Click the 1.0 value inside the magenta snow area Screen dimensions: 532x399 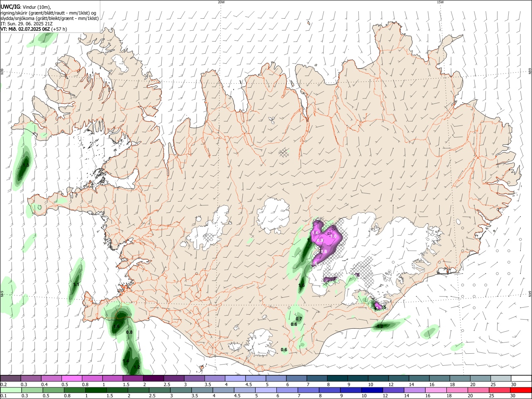333,236
